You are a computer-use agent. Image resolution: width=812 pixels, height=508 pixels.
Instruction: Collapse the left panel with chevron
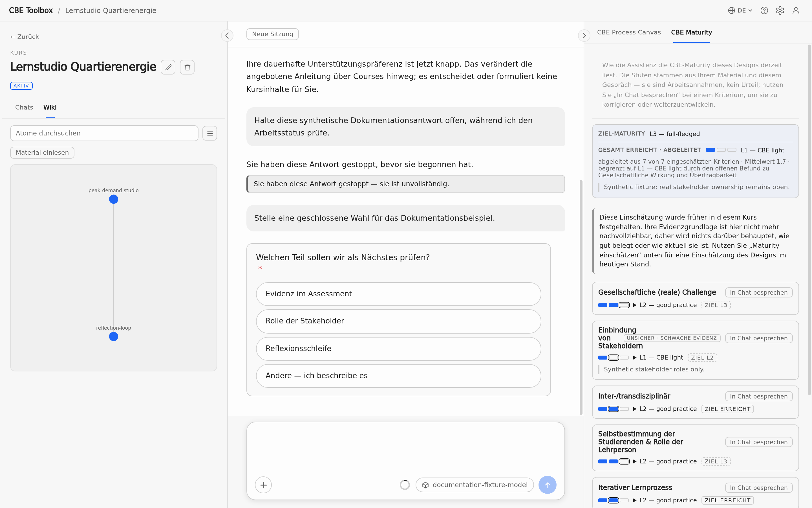(x=227, y=35)
